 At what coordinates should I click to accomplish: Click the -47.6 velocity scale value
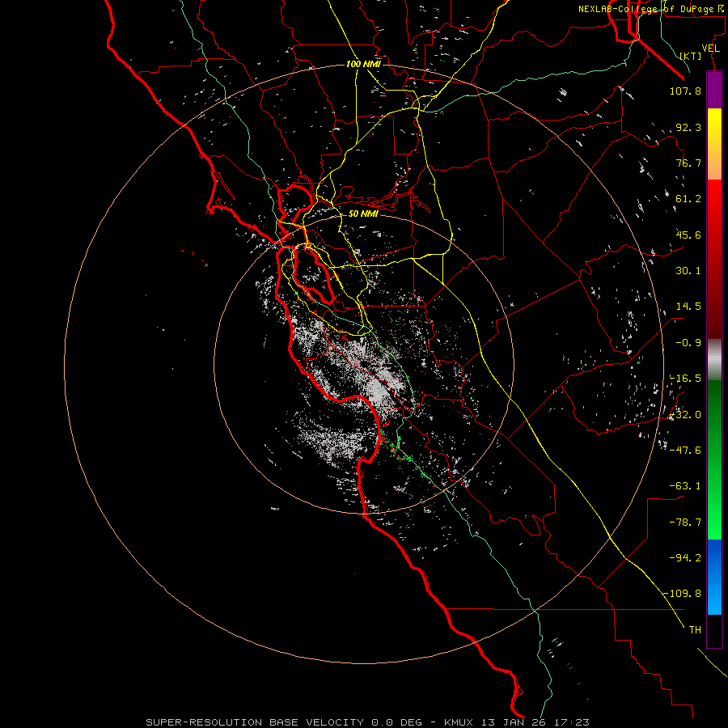click(685, 451)
